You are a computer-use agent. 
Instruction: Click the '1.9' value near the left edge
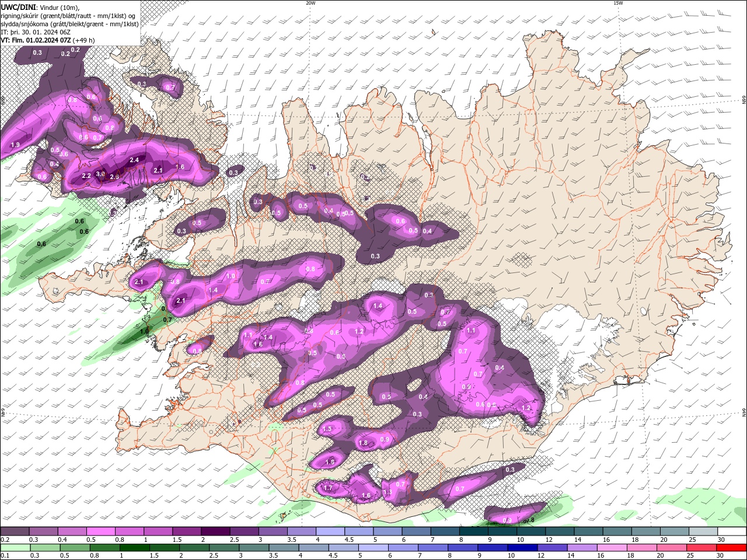coord(15,145)
